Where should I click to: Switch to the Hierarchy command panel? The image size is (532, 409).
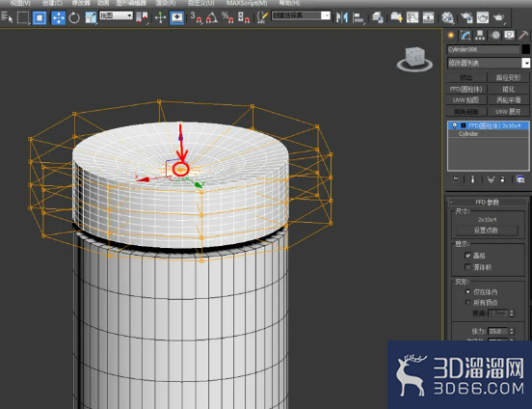480,36
